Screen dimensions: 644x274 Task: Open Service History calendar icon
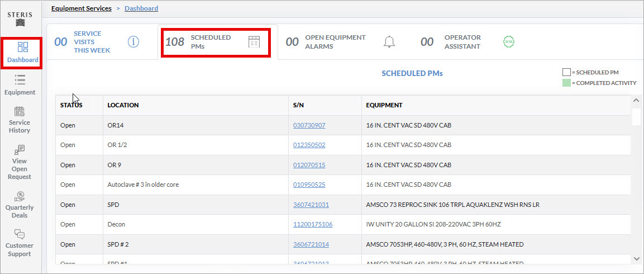coord(20,111)
